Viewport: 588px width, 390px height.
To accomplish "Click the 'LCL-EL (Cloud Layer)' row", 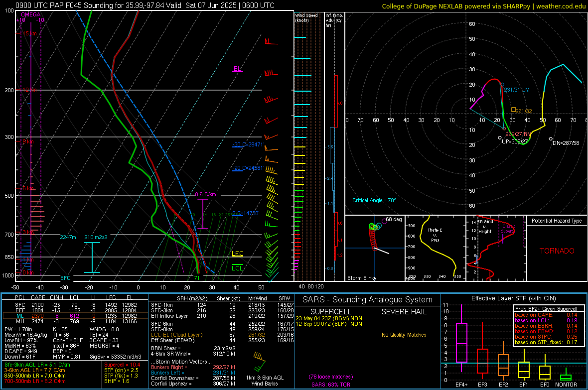I will (222, 335).
